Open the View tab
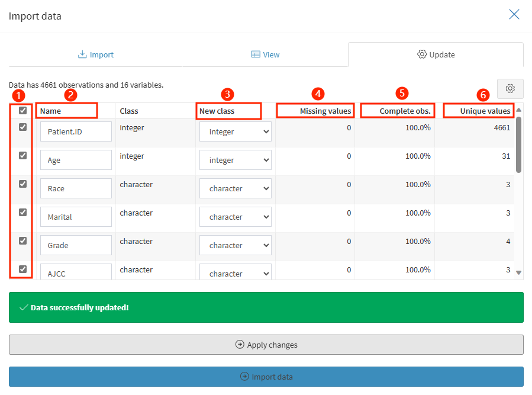Screen dimensions: 532x395 [265, 54]
